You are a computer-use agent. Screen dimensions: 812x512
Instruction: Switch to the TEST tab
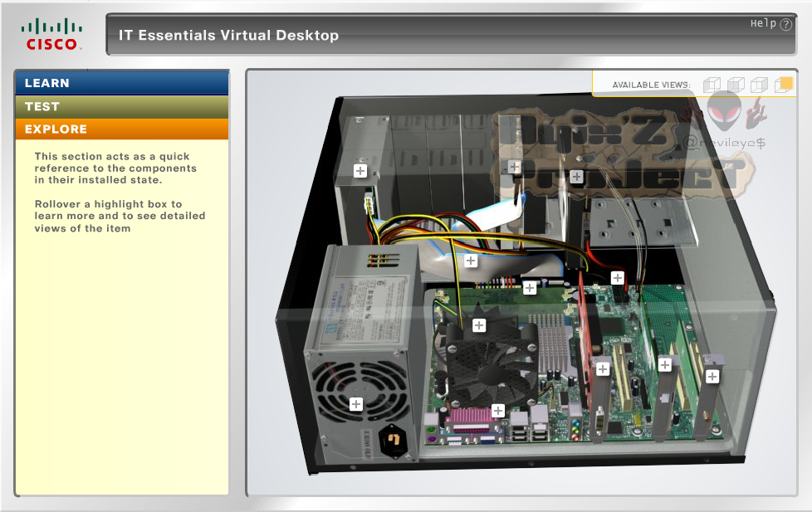pyautogui.click(x=121, y=105)
